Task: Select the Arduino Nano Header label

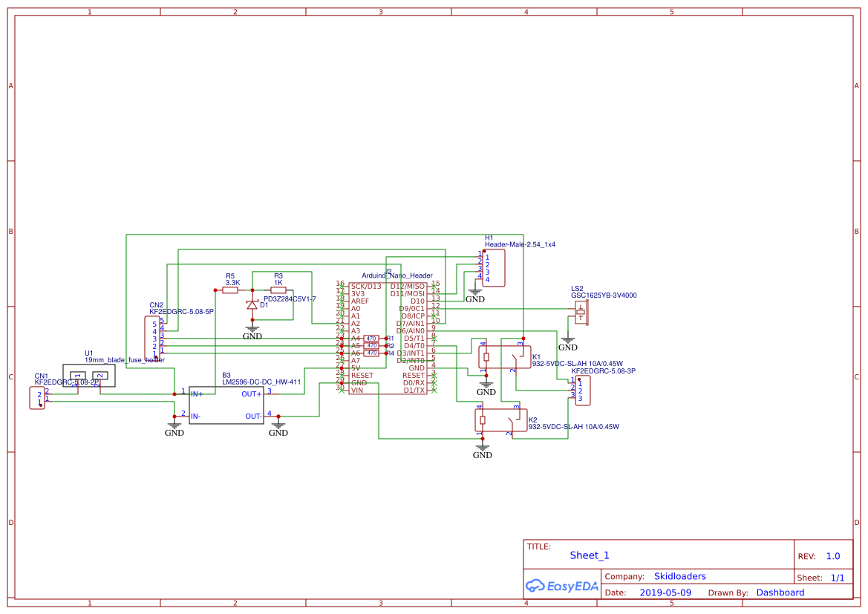Action: [397, 275]
